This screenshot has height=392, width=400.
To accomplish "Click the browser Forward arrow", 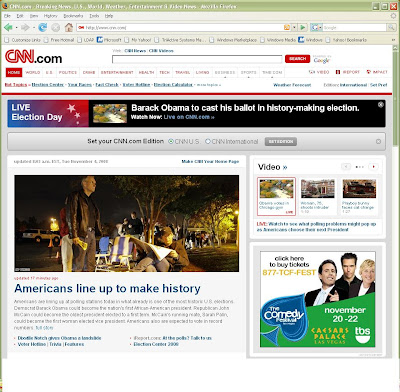I will (x=25, y=27).
